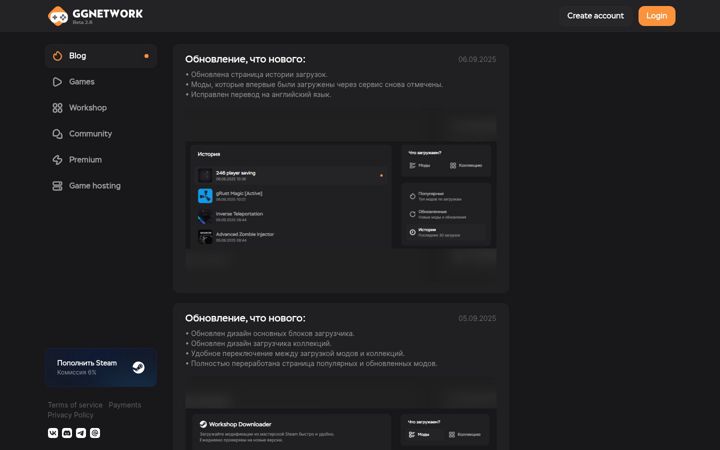The width and height of the screenshot is (720, 450).
Task: Click the GGNETWORK brand text
Action: (x=107, y=14)
